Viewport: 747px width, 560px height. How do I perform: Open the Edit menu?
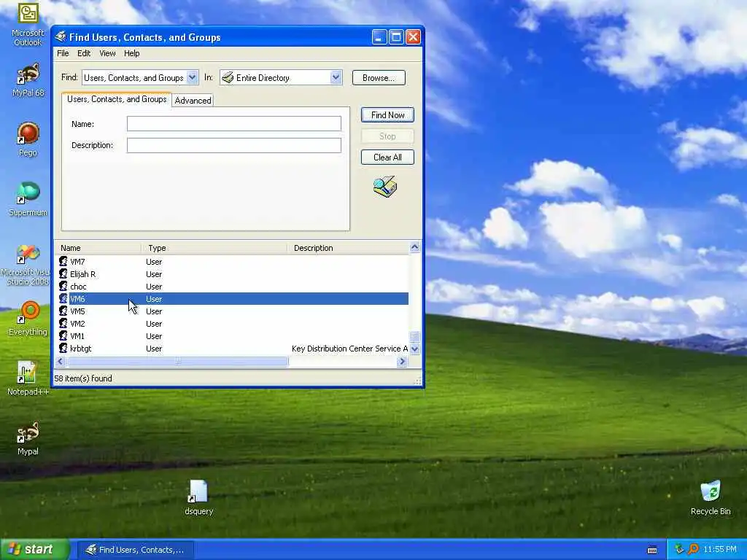[84, 53]
